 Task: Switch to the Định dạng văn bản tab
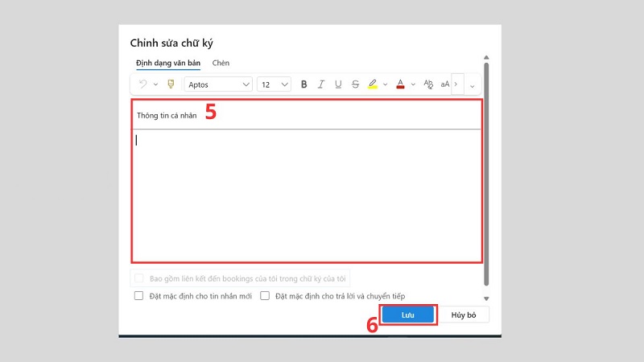click(168, 63)
